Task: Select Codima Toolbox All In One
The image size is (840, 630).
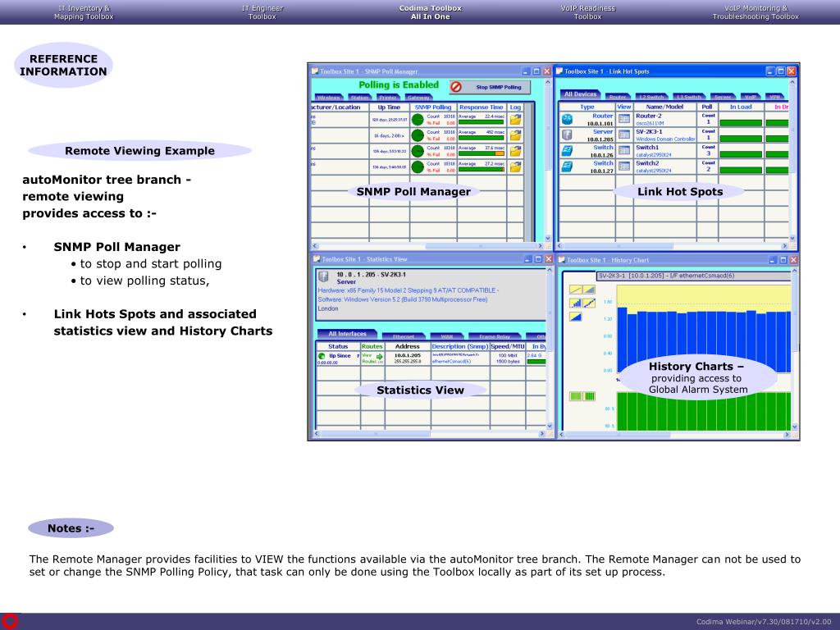Action: coord(430,12)
